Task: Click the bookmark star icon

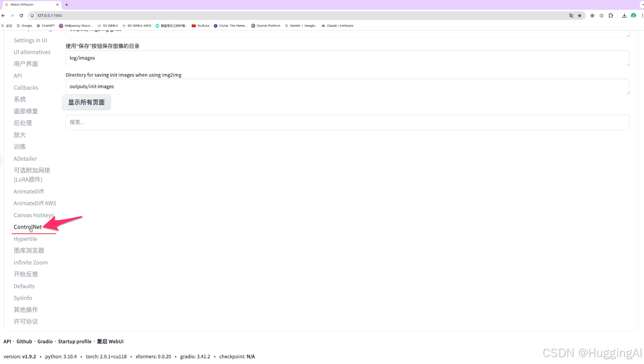Action: click(579, 16)
